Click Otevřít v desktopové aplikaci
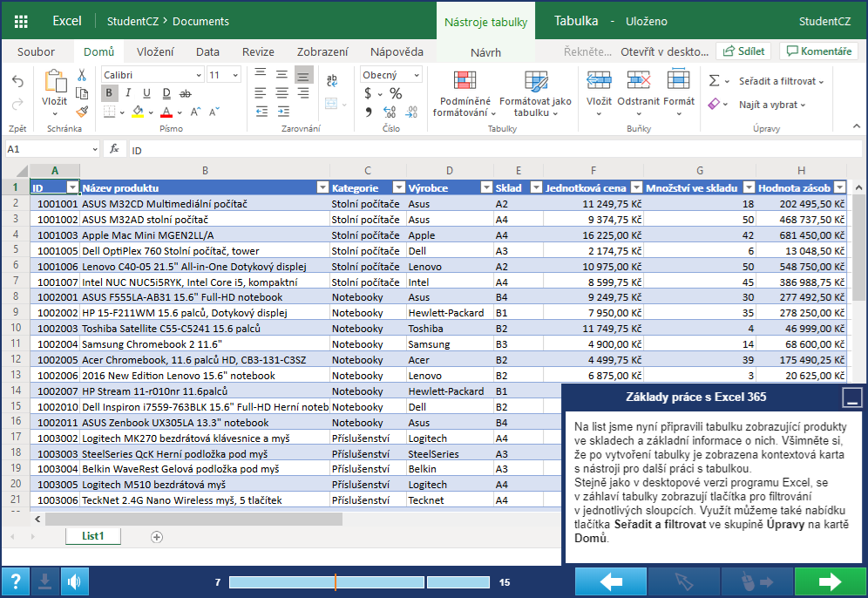Screen dimensions: 868x598 664,51
